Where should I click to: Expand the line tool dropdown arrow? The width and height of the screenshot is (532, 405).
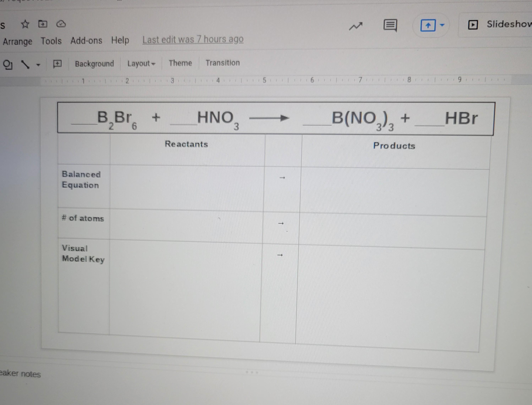[38, 65]
